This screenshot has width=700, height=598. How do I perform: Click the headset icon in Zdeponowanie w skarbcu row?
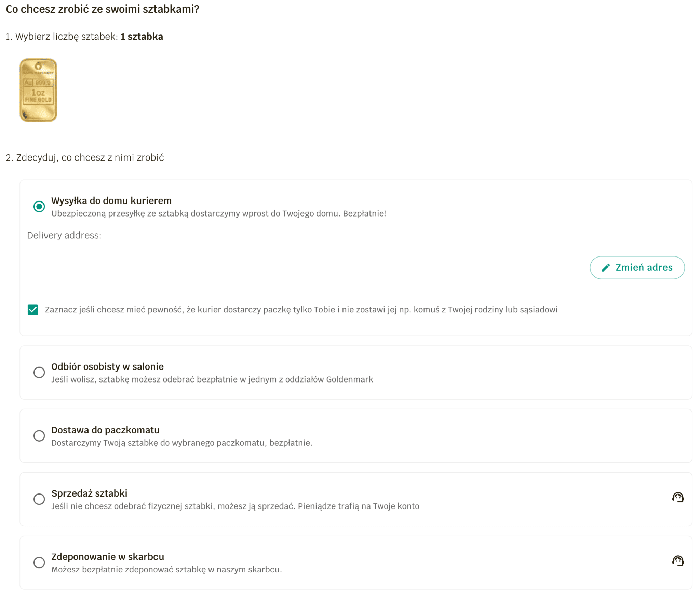coord(677,560)
